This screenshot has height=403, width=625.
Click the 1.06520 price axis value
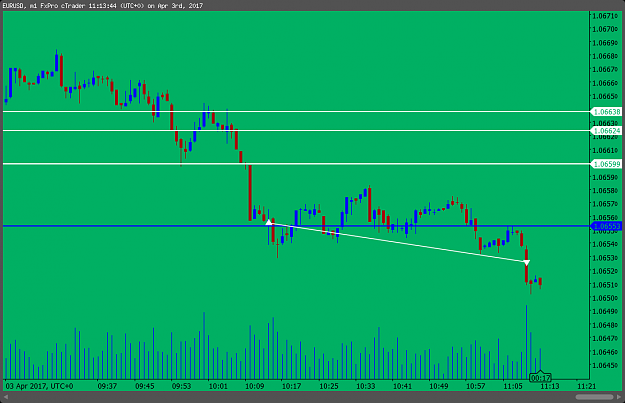pos(605,271)
